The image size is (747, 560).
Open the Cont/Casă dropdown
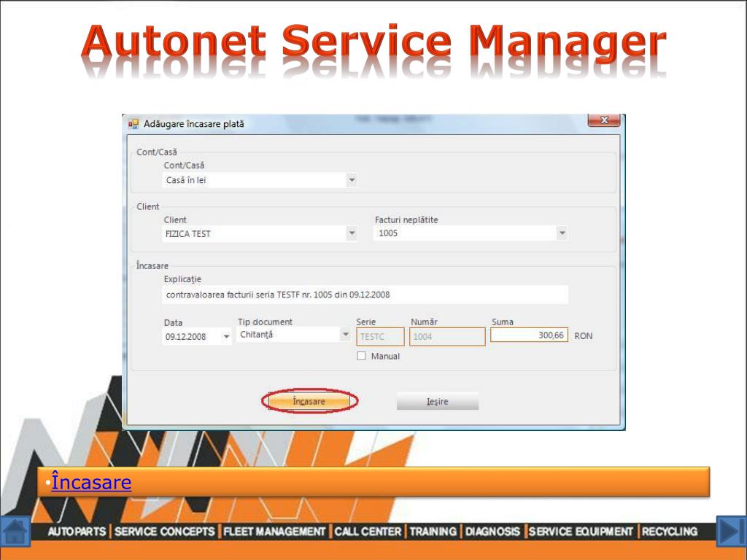tap(352, 180)
